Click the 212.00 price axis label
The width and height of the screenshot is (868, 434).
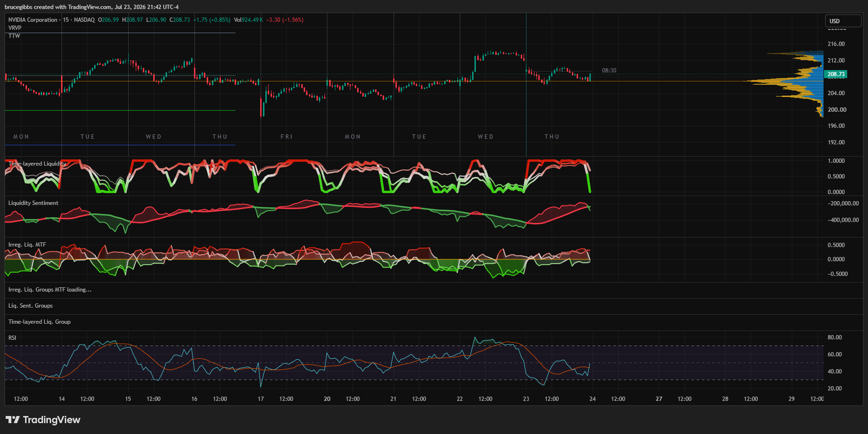point(836,61)
